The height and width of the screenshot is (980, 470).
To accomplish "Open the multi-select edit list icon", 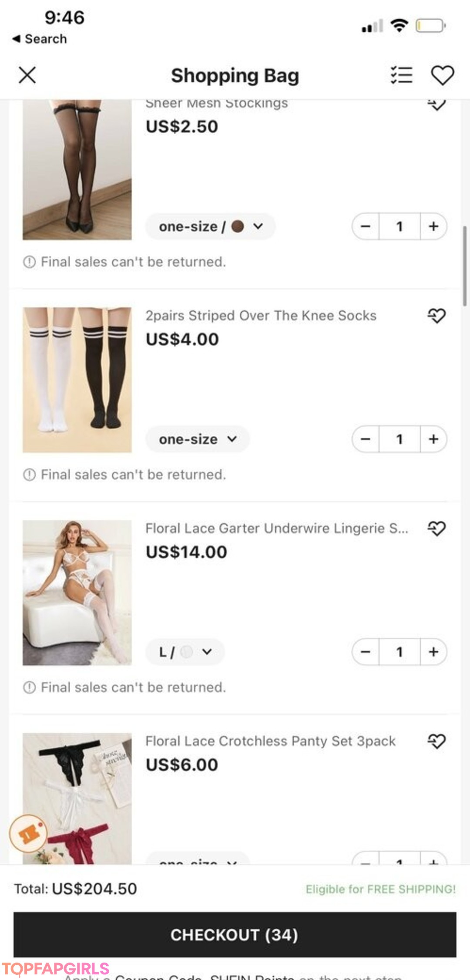I will pyautogui.click(x=401, y=75).
